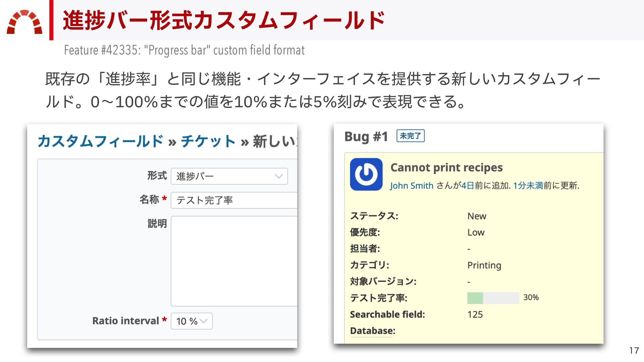
Task: Click the 形式 dropdown chevron arrow
Action: coord(279,176)
